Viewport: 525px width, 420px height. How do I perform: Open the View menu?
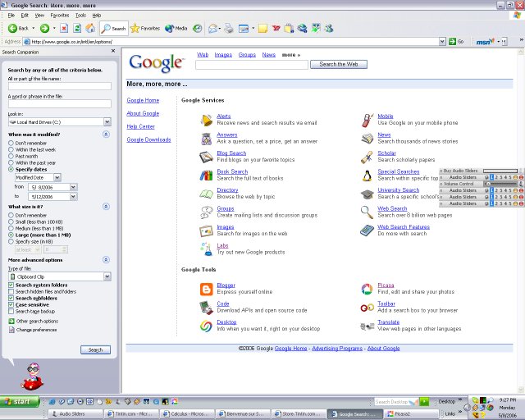click(x=39, y=16)
